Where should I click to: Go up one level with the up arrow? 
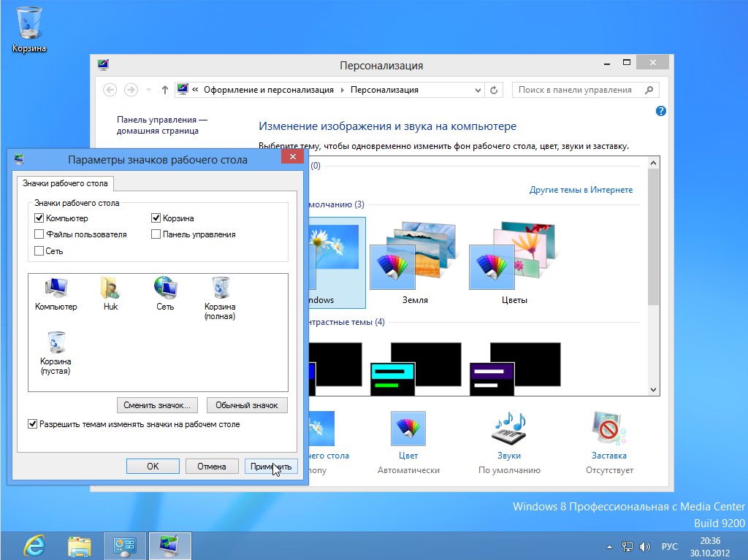pyautogui.click(x=164, y=90)
